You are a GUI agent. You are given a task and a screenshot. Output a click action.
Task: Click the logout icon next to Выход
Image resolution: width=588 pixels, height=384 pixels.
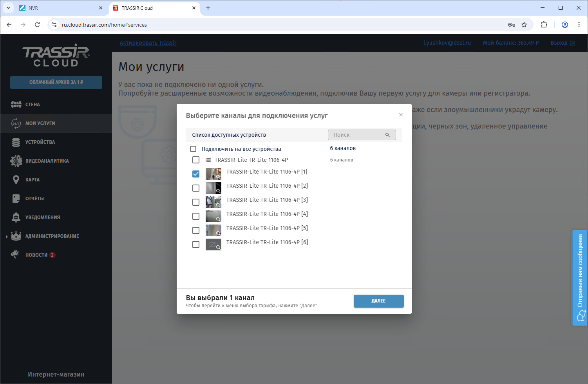573,43
